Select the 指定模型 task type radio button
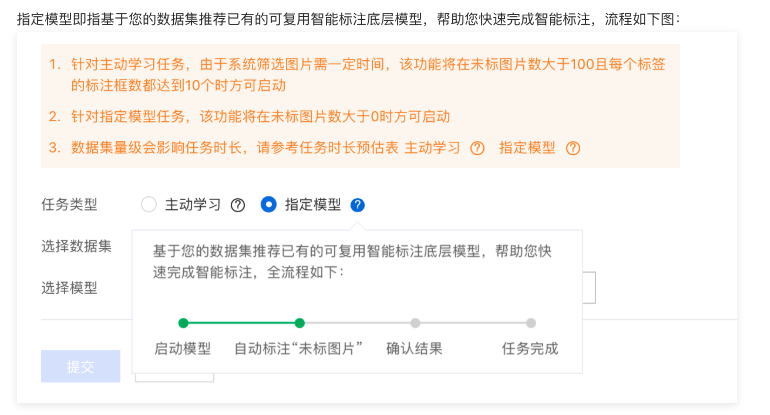The image size is (770, 415). [268, 205]
